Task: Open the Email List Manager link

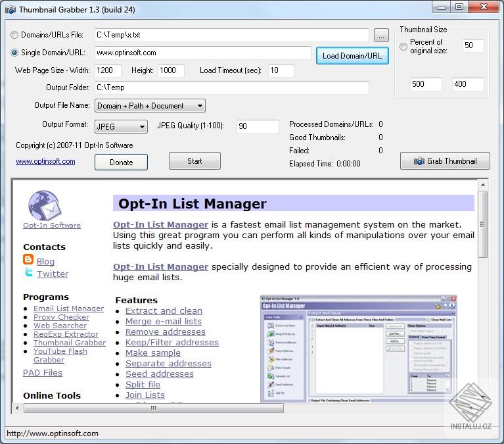Action: click(x=69, y=308)
